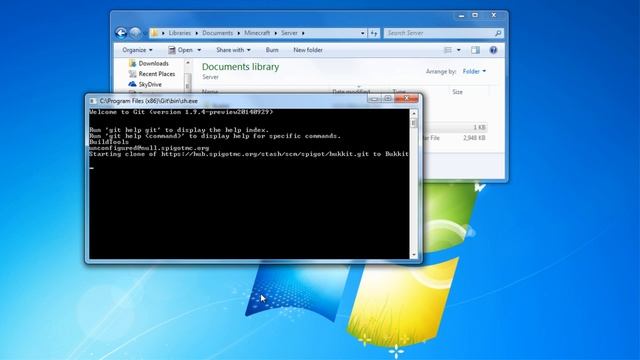This screenshot has width=640, height=360.
Task: Click the Size column header
Action: point(458,92)
